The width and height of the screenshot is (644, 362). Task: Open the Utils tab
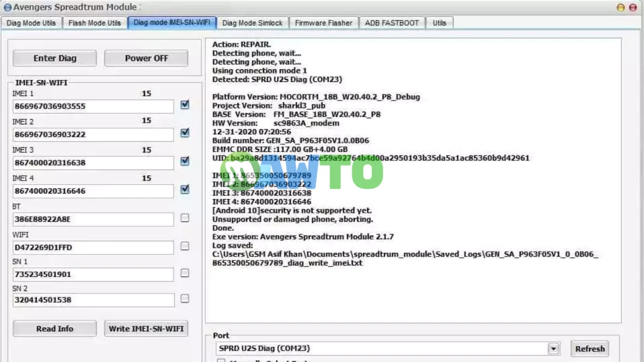pos(439,23)
